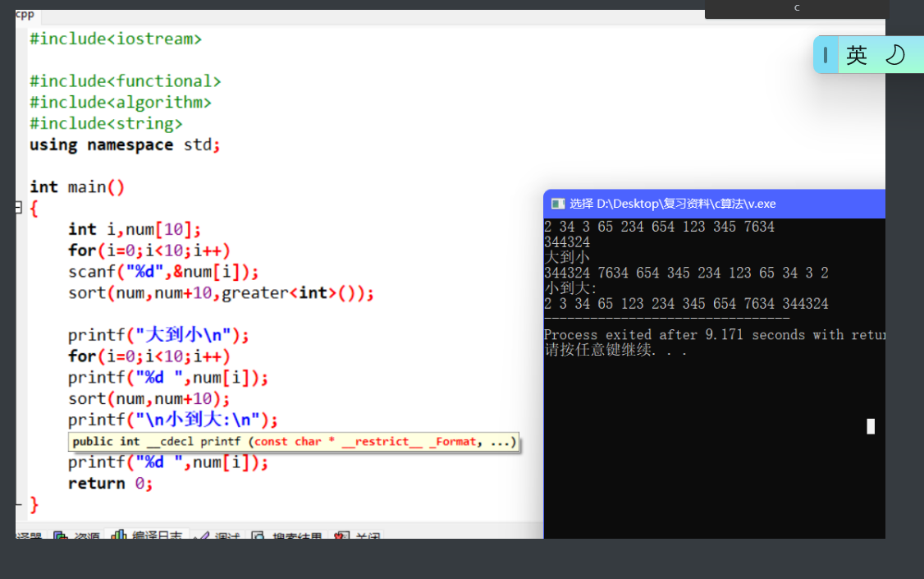Click the v.exe icon in console title bar

pyautogui.click(x=558, y=204)
